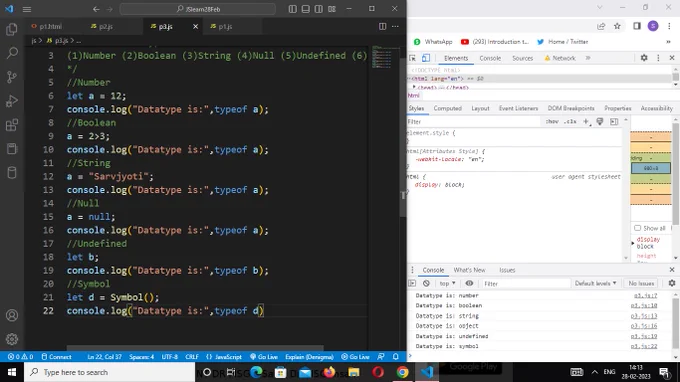680x382 pixels.
Task: Open Source Control view in activity bar
Action: (x=12, y=77)
